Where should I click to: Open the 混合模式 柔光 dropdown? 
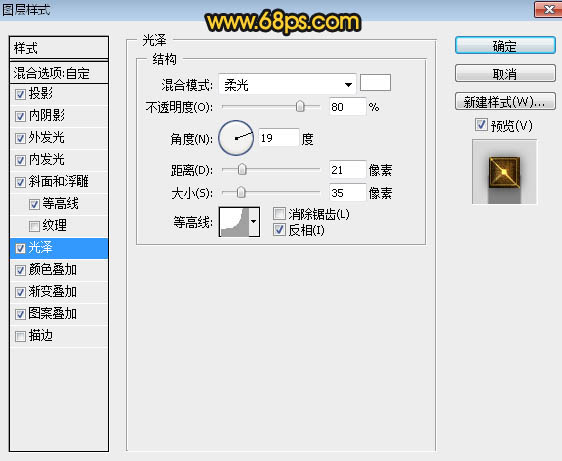pos(287,85)
